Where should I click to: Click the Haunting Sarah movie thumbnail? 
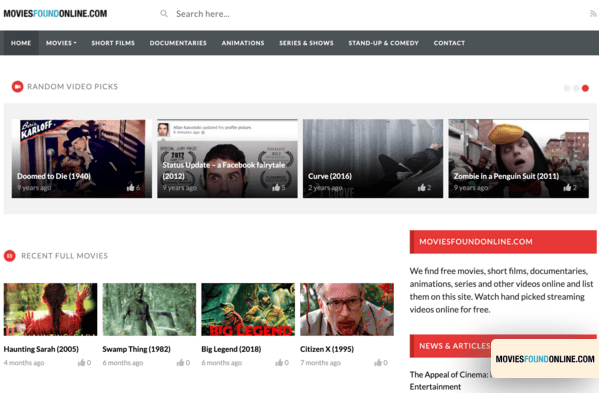pyautogui.click(x=50, y=309)
